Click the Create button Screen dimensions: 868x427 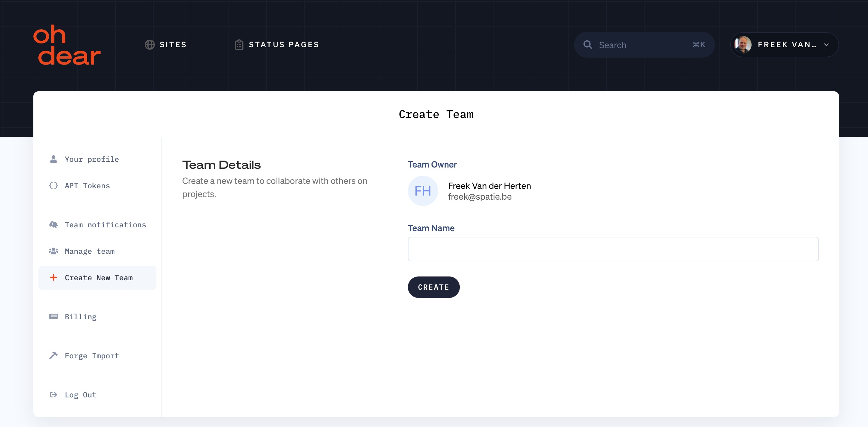pos(434,287)
